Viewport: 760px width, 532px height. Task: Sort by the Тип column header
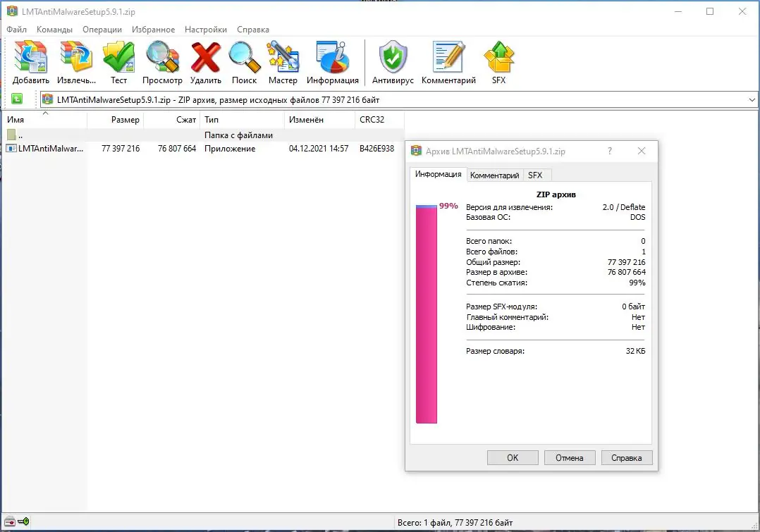click(x=243, y=120)
